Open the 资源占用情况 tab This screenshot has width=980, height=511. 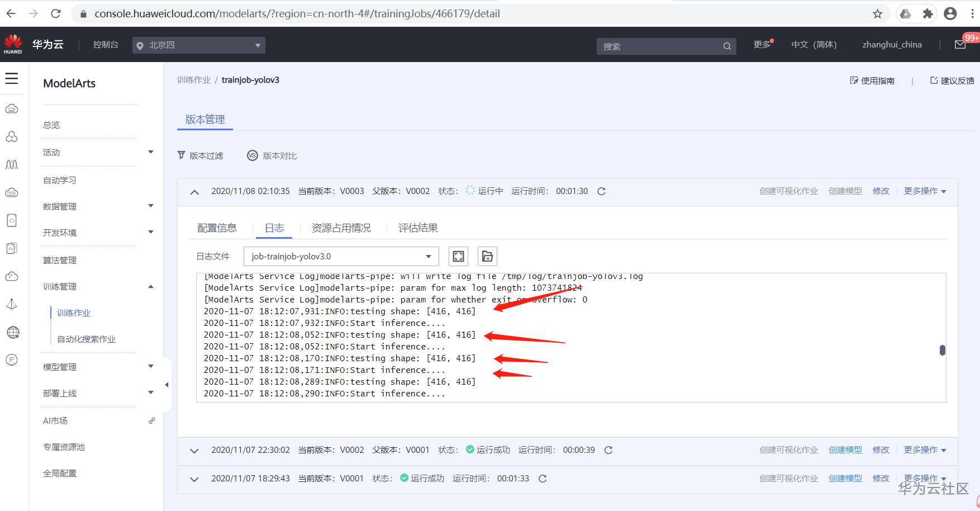point(341,228)
